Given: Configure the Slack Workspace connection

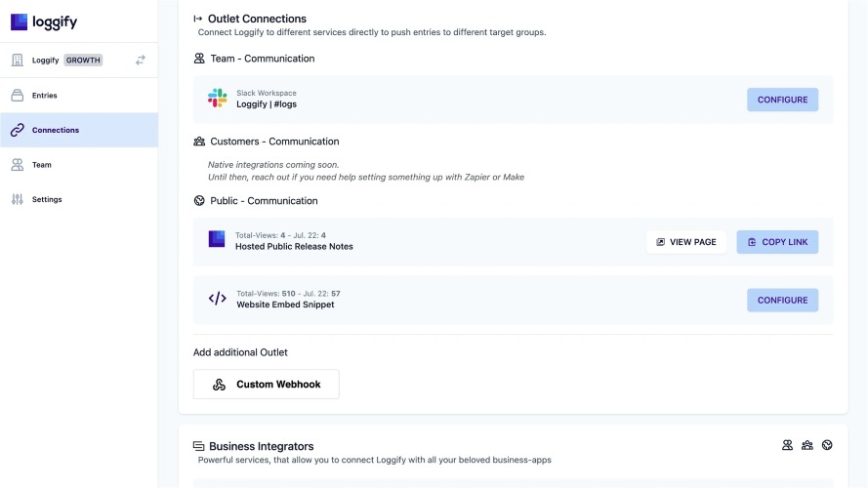Looking at the screenshot, I should pyautogui.click(x=782, y=100).
